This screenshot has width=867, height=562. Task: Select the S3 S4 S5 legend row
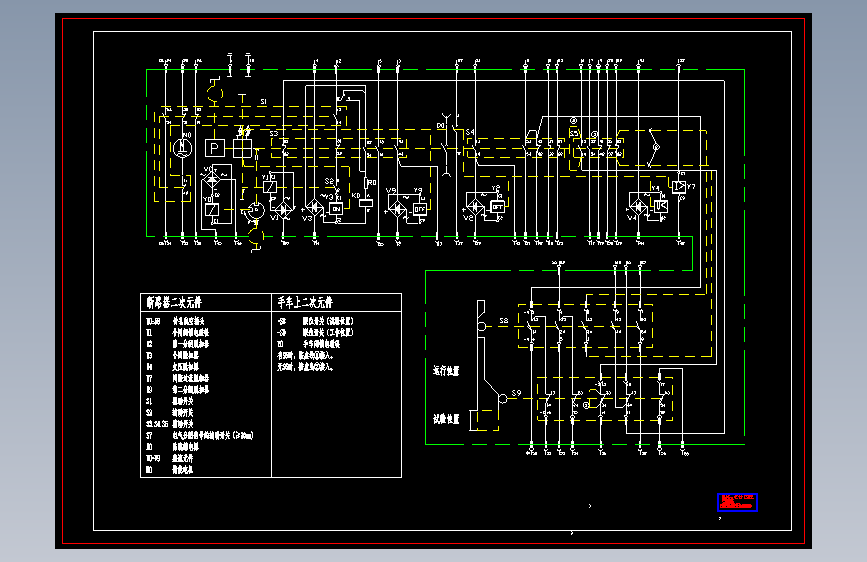click(x=170, y=424)
